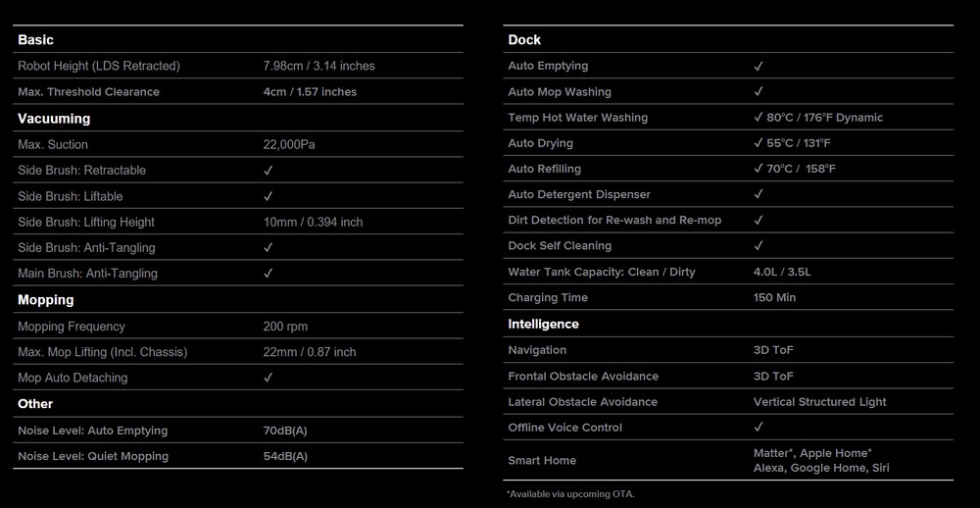Click the Auto Detergent Dispenser checkmark
Image resolution: width=980 pixels, height=508 pixels.
[x=759, y=195]
